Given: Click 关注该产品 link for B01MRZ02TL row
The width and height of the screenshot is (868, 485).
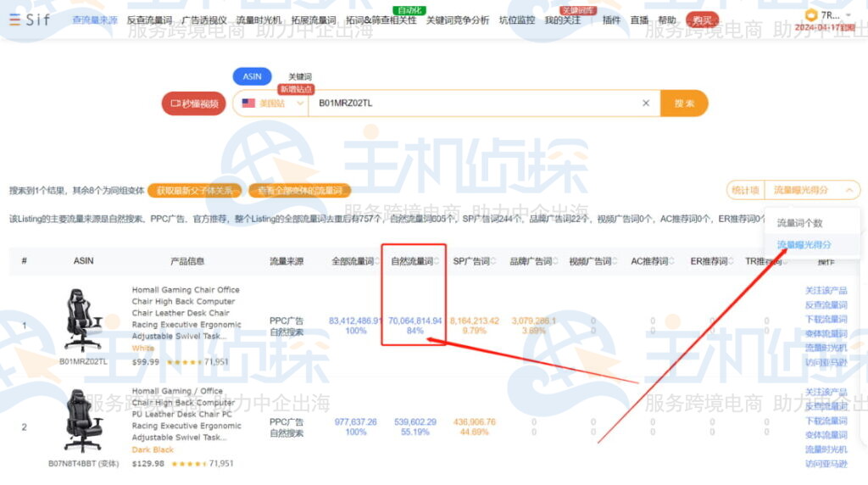Looking at the screenshot, I should coord(826,290).
